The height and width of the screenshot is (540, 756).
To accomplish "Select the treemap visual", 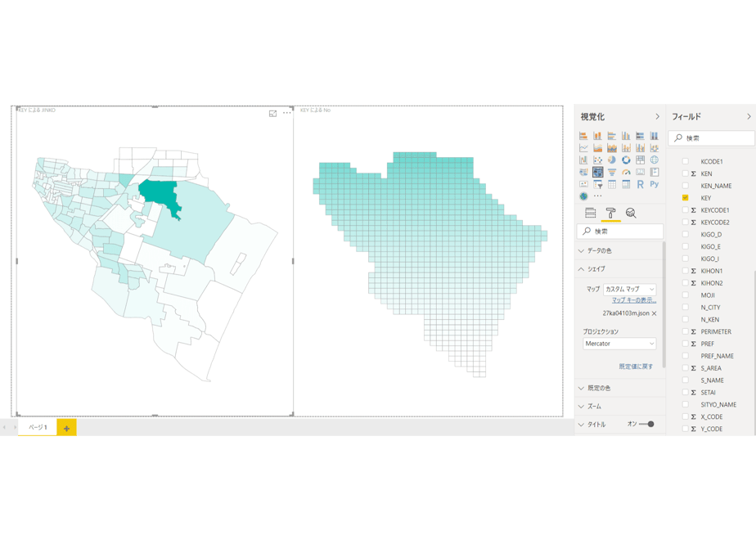I will point(641,160).
